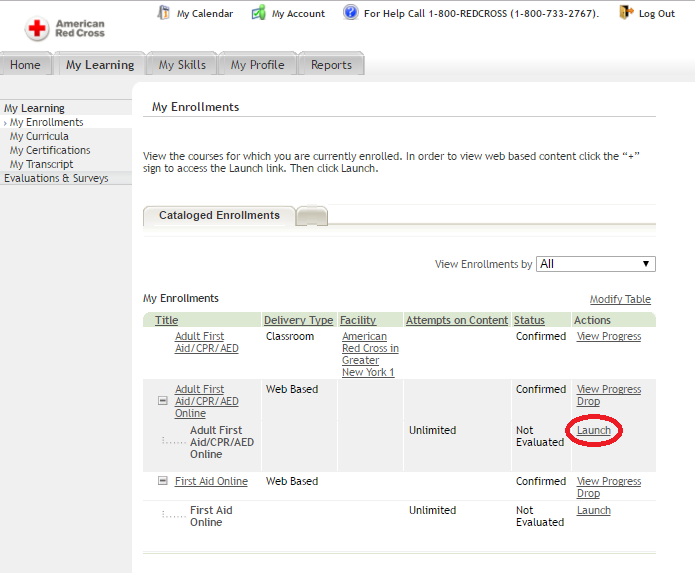This screenshot has width=695, height=573.
Task: Click the Log Out link
Action: pos(657,14)
